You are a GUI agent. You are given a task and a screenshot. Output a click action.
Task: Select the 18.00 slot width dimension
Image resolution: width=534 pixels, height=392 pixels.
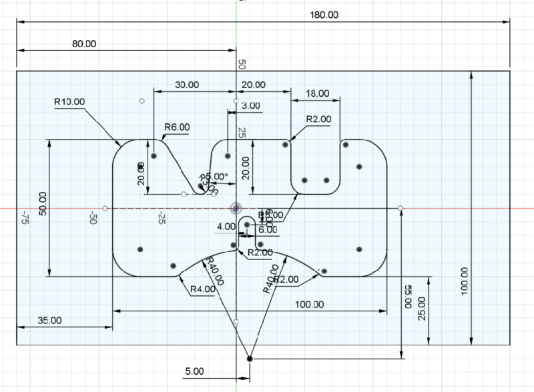318,93
